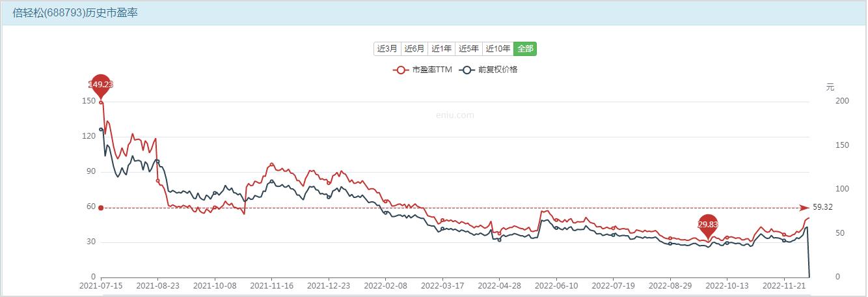Click the 2021-10-08 x-axis date label
868x297 pixels.
click(x=215, y=285)
